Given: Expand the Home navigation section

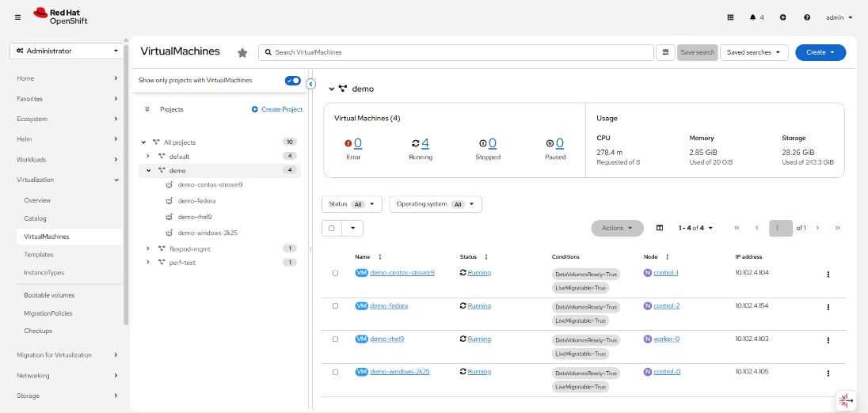Looking at the screenshot, I should [67, 78].
